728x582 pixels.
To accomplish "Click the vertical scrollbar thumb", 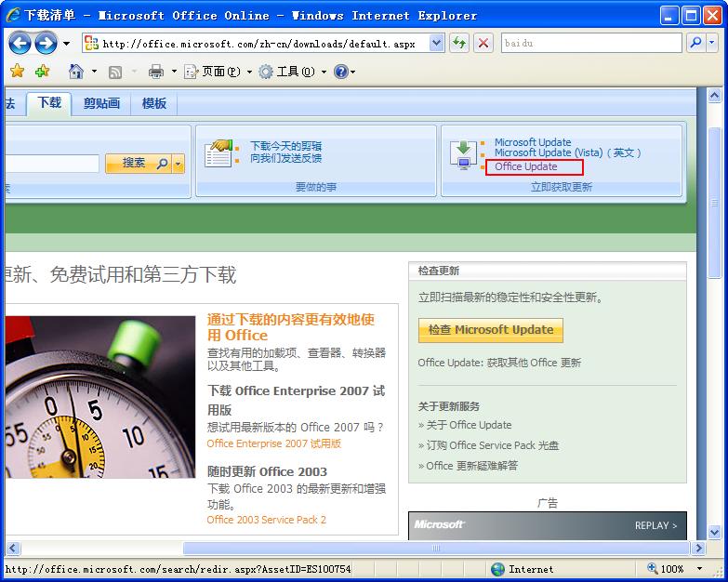I will 714,203.
